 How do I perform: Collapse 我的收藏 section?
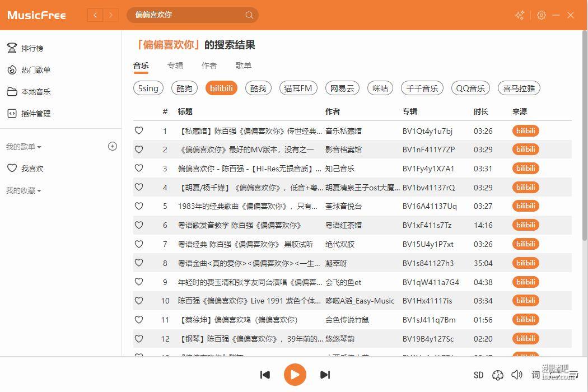click(x=24, y=190)
